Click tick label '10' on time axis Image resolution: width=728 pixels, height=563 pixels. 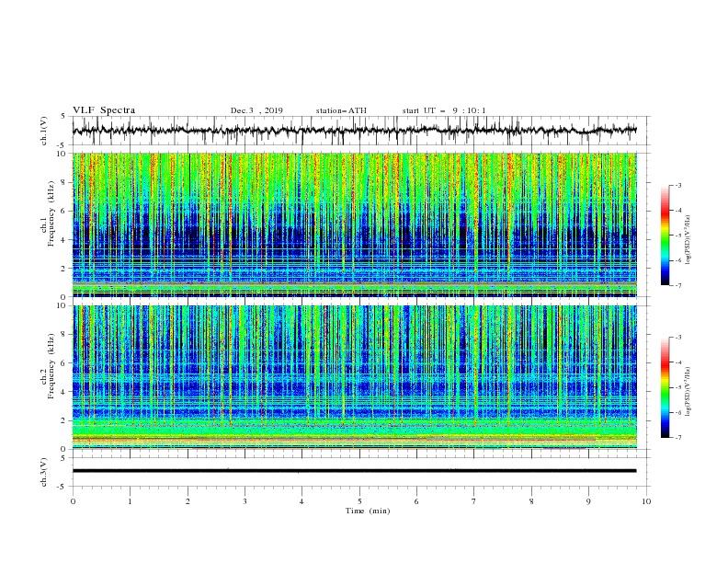pyautogui.click(x=646, y=501)
